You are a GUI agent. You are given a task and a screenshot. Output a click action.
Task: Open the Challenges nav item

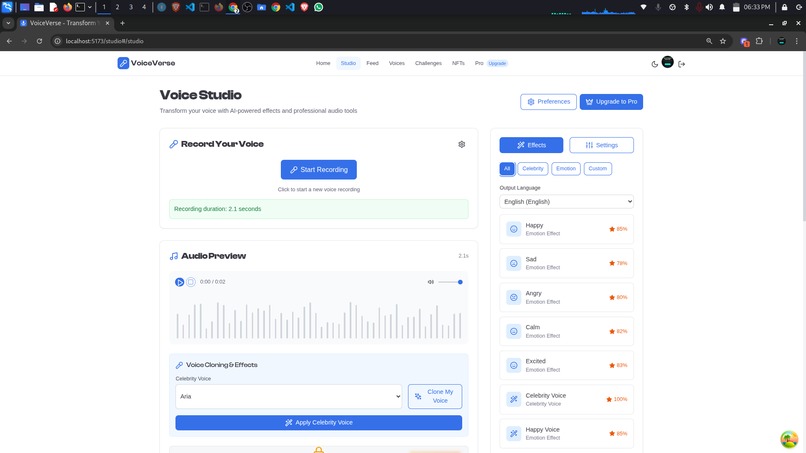(428, 63)
